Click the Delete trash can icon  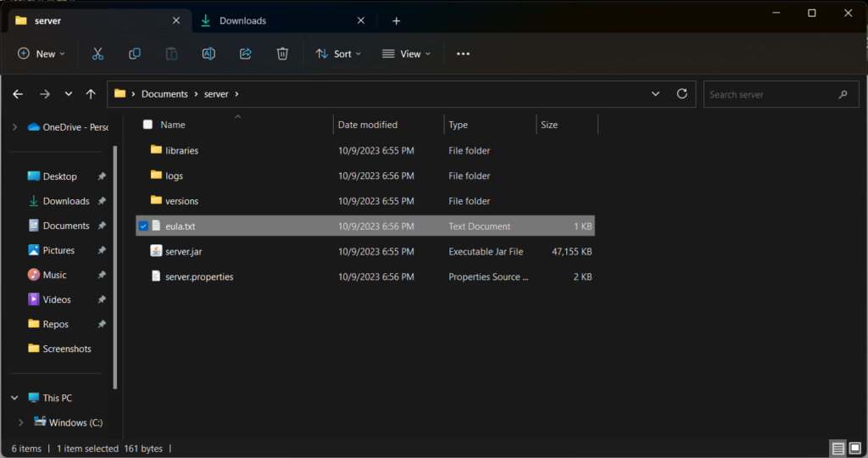point(282,53)
